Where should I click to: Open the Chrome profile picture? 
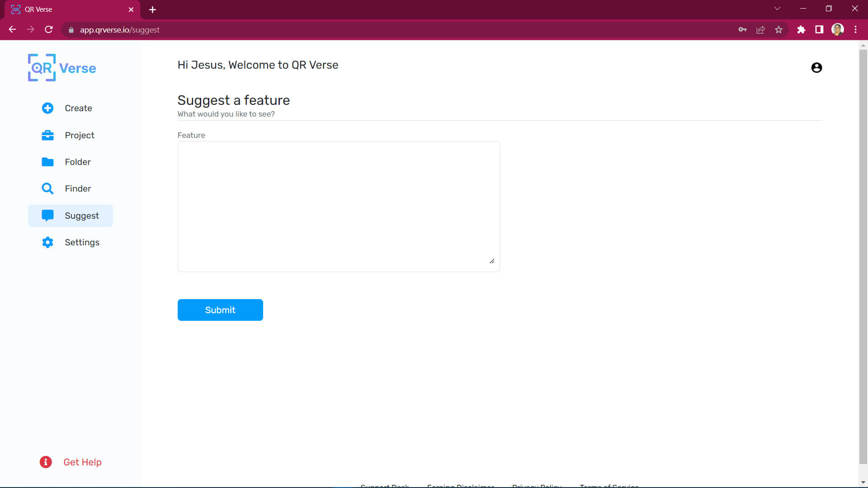tap(838, 29)
